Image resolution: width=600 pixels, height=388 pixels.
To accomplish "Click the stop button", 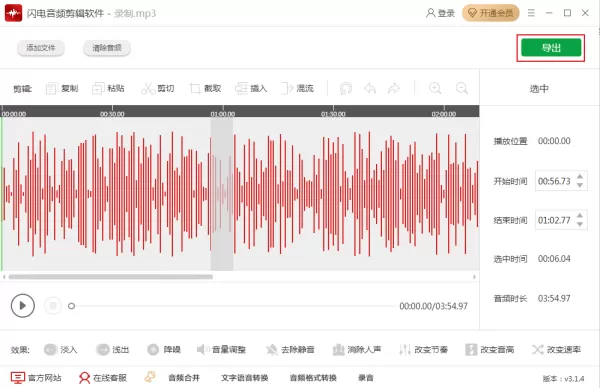I will click(x=53, y=306).
